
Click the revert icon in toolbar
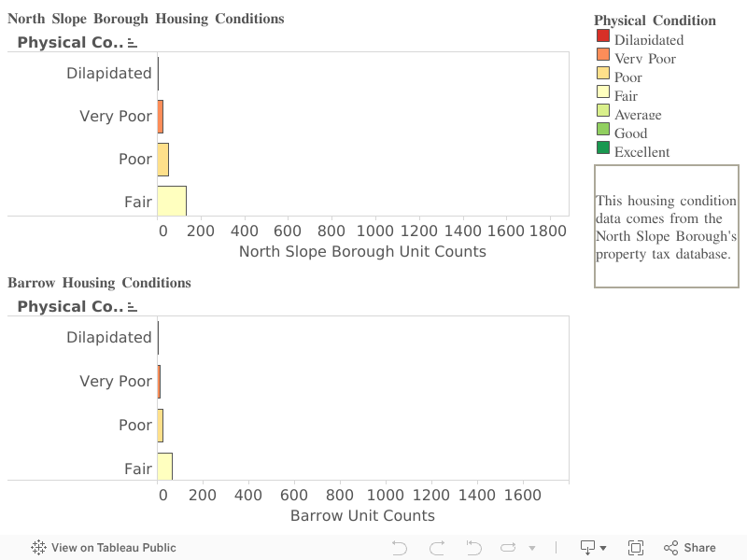pos(473,548)
